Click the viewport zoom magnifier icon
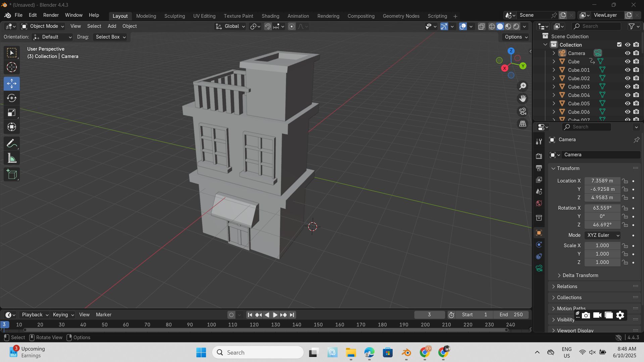Image resolution: width=644 pixels, height=362 pixels. (523, 86)
